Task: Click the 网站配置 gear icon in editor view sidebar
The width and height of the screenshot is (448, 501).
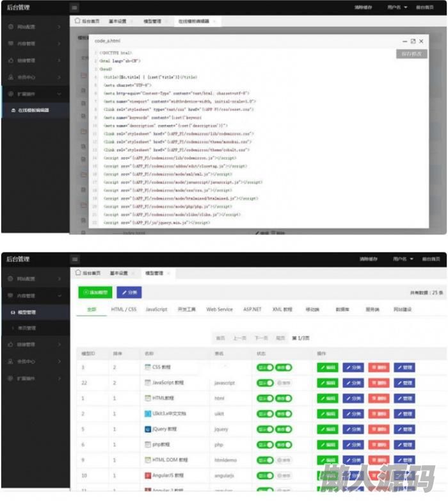Action: (11, 27)
